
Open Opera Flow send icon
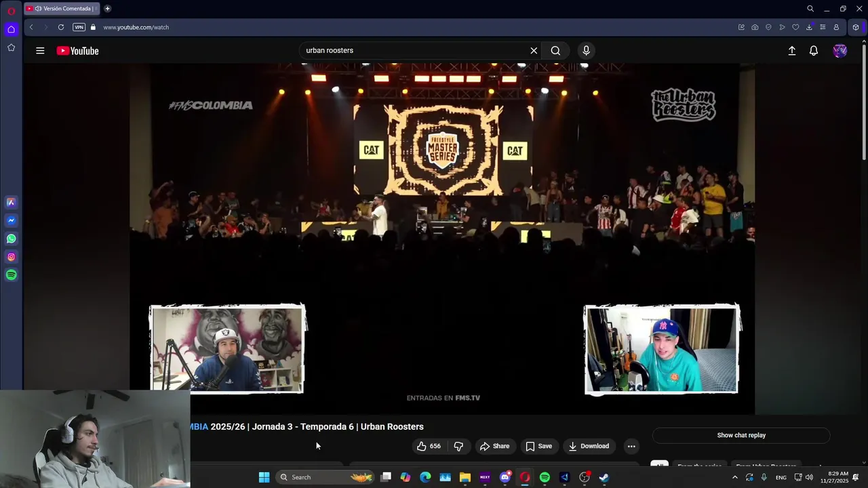[x=782, y=27]
